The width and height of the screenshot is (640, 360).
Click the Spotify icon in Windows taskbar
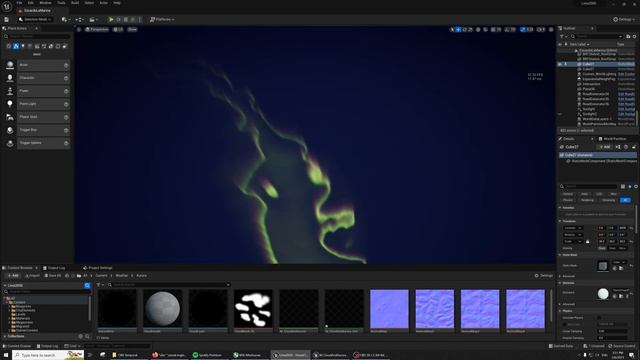tap(195, 355)
